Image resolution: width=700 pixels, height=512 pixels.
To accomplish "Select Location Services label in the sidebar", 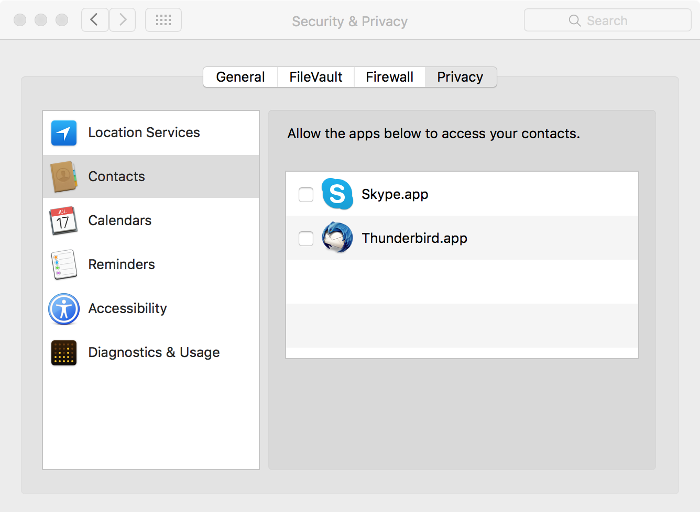I will tap(144, 133).
